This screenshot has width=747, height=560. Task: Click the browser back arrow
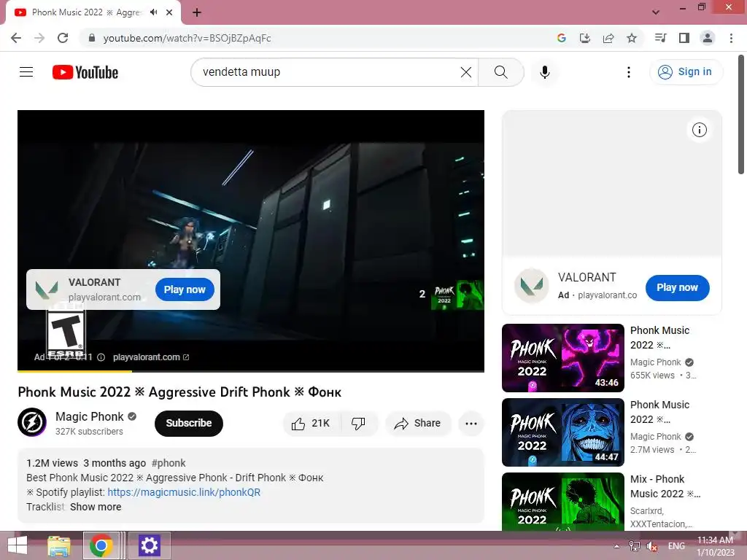pyautogui.click(x=16, y=38)
